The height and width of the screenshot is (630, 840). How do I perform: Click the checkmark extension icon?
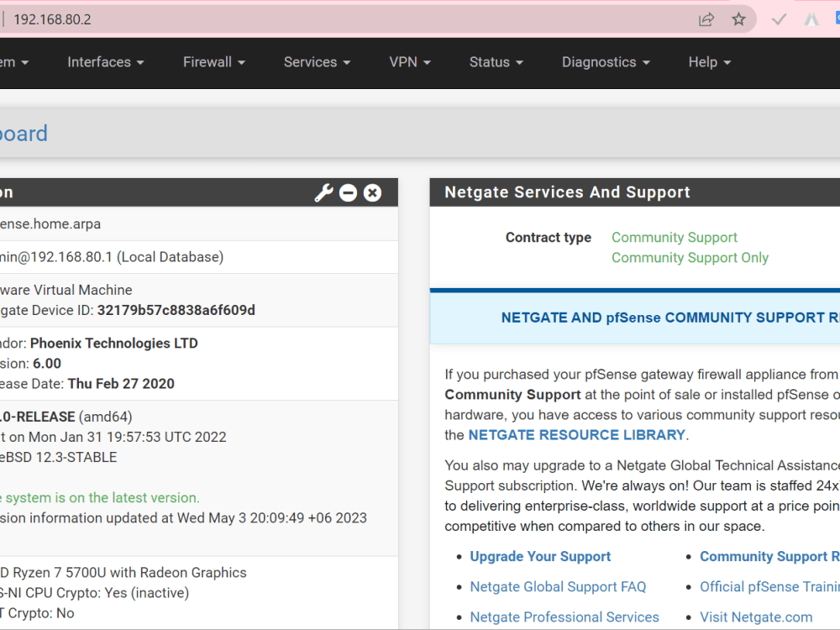click(779, 20)
